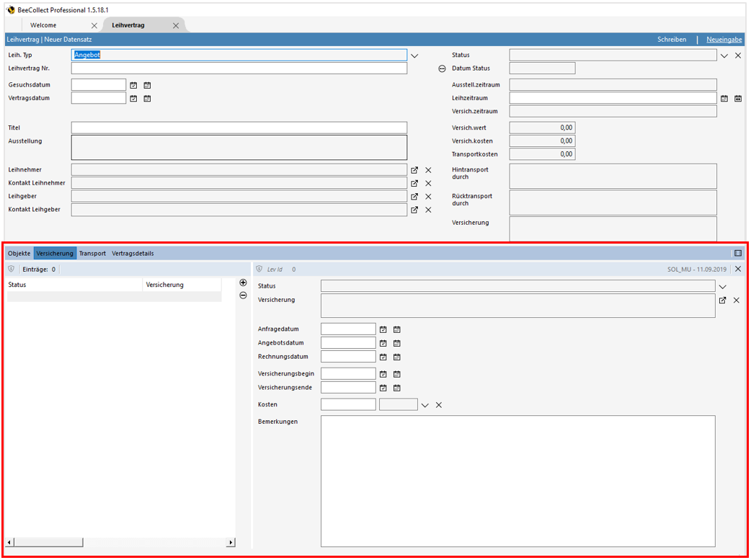Click the Schreiben button
The width and height of the screenshot is (751, 560).
(x=672, y=40)
